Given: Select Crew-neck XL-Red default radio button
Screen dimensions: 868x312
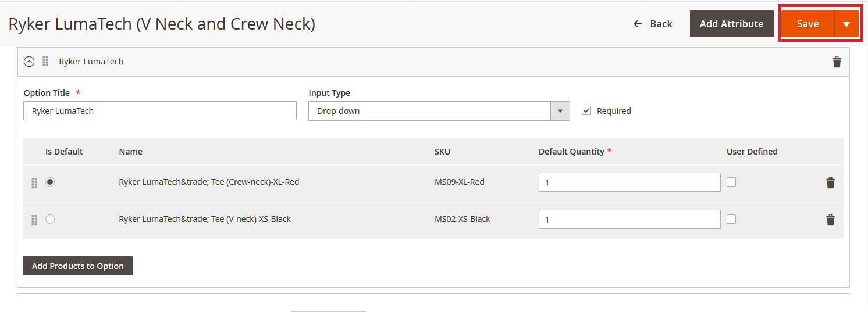Looking at the screenshot, I should 50,182.
